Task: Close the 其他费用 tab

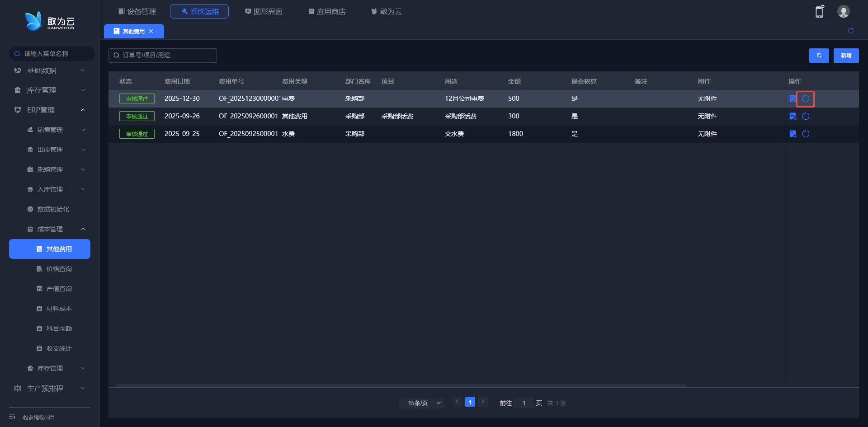Action: pyautogui.click(x=151, y=31)
